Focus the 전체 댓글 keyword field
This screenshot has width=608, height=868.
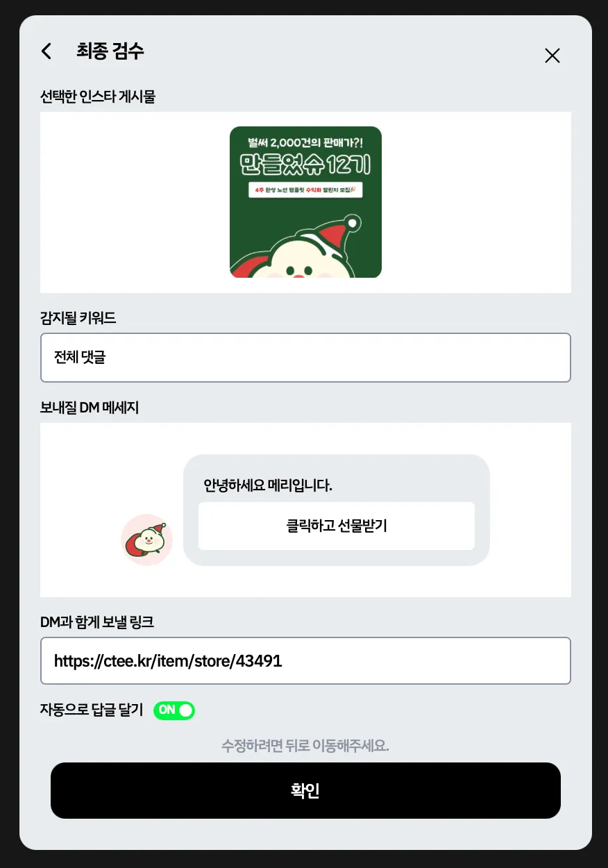[x=305, y=358]
